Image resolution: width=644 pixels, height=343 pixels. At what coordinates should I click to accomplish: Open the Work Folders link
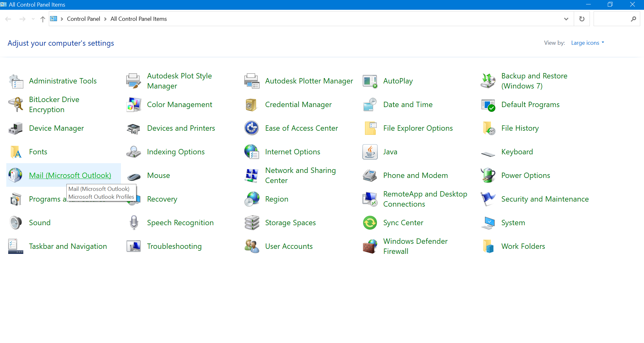pos(523,246)
